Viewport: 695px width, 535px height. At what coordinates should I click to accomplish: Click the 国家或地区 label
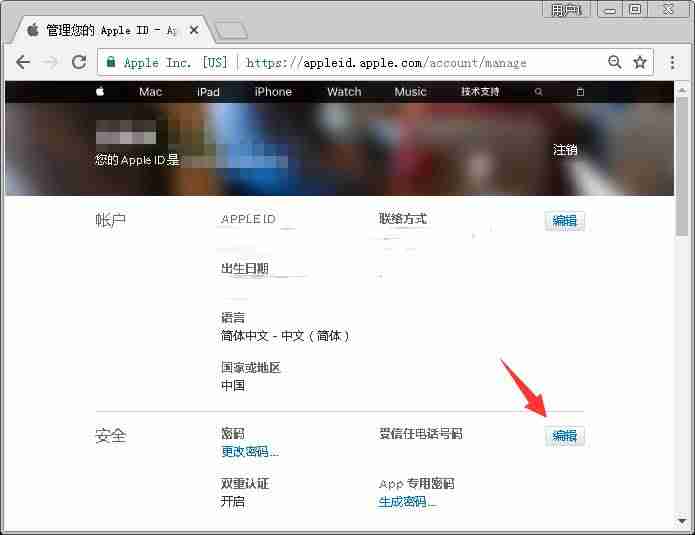[x=251, y=367]
